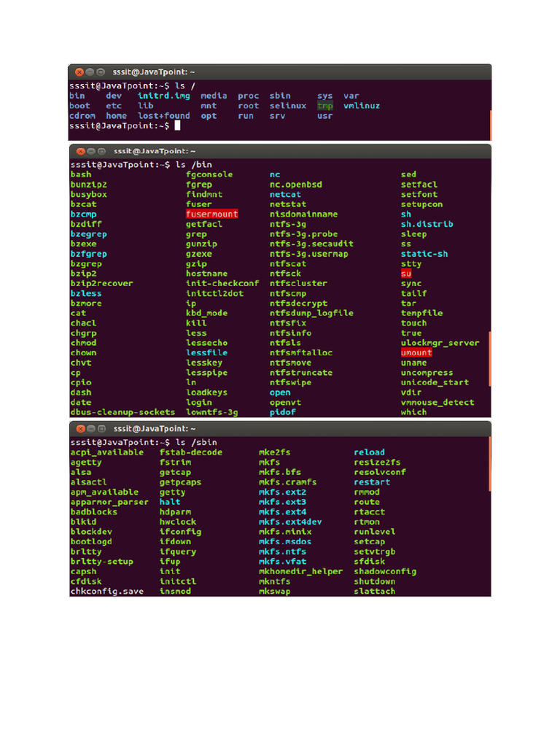Click the 'proc' directory name

pyautogui.click(x=249, y=96)
